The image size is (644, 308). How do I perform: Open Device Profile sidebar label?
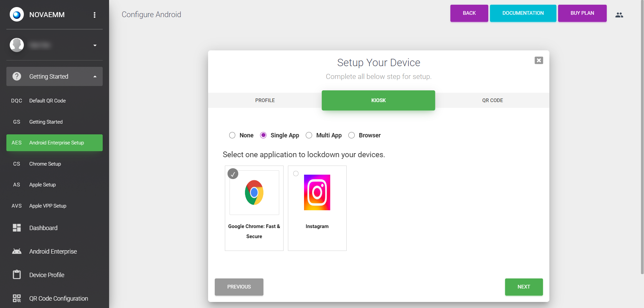47,275
